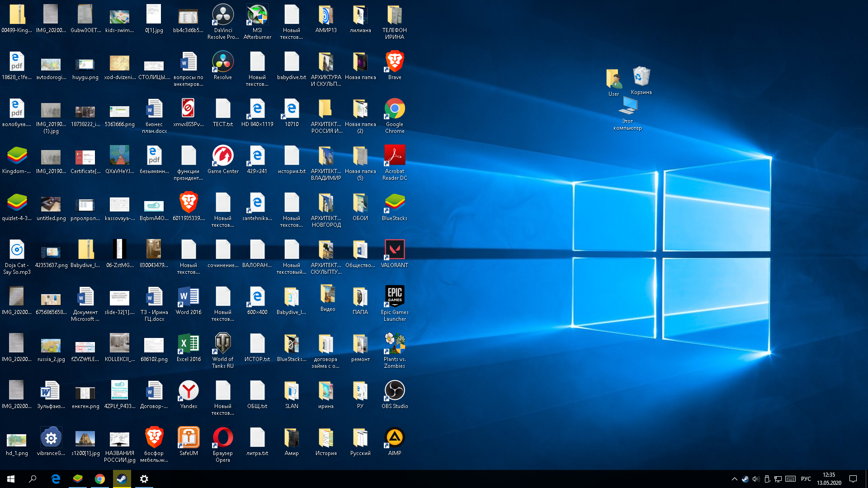Open OBS Studio for streaming
This screenshot has width=868, height=488.
pyautogui.click(x=394, y=390)
